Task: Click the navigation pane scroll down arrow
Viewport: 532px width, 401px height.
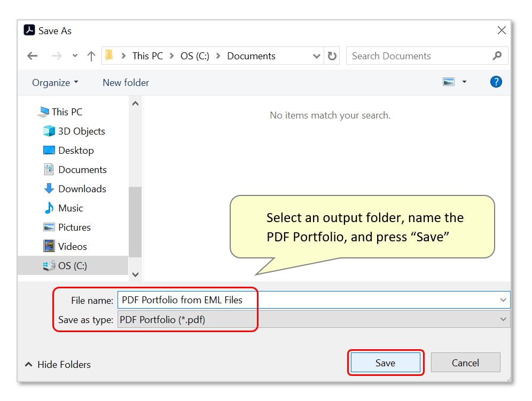Action: [135, 274]
